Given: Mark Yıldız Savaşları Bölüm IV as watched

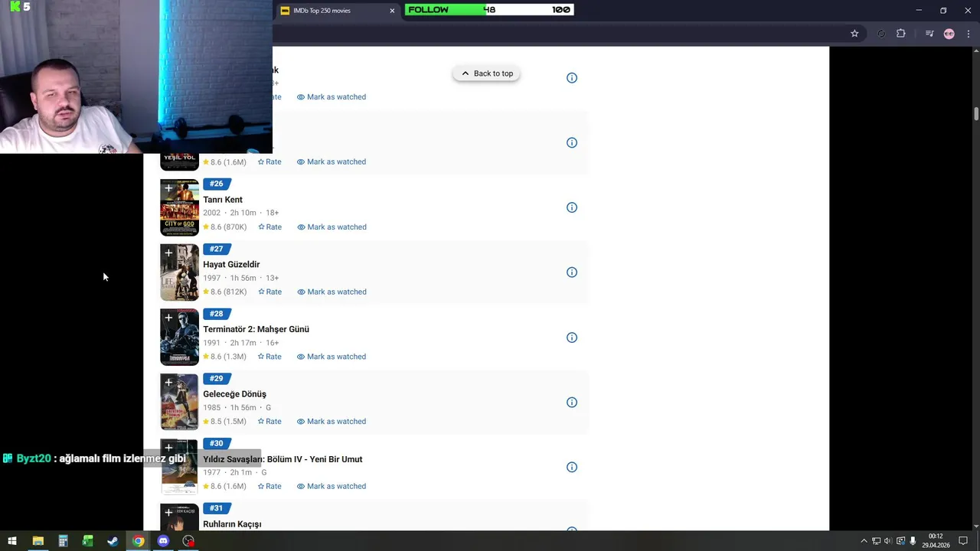Looking at the screenshot, I should point(332,486).
